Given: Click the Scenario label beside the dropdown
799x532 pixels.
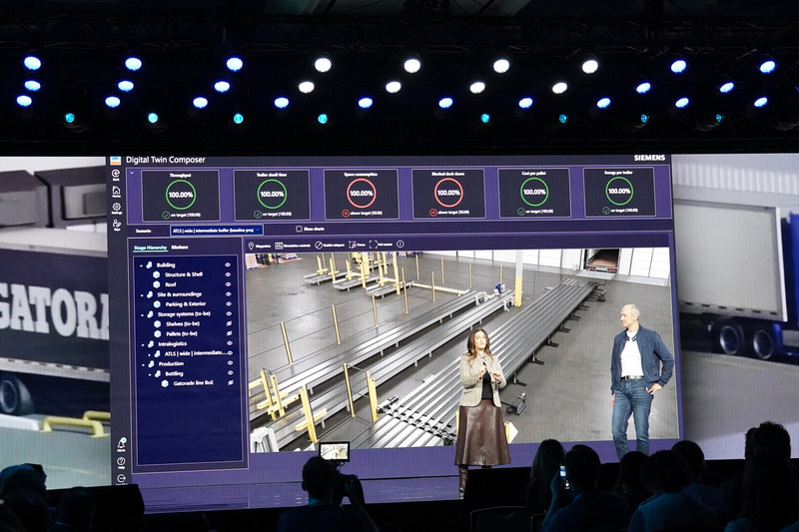Looking at the screenshot, I should click(x=143, y=232).
